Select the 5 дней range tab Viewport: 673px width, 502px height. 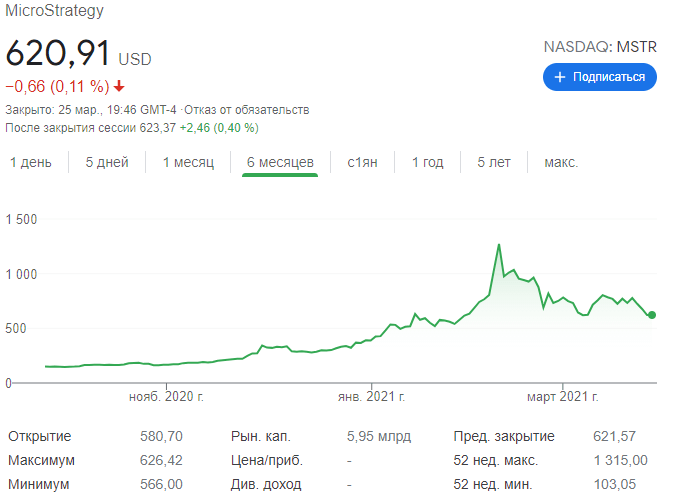tap(107, 163)
